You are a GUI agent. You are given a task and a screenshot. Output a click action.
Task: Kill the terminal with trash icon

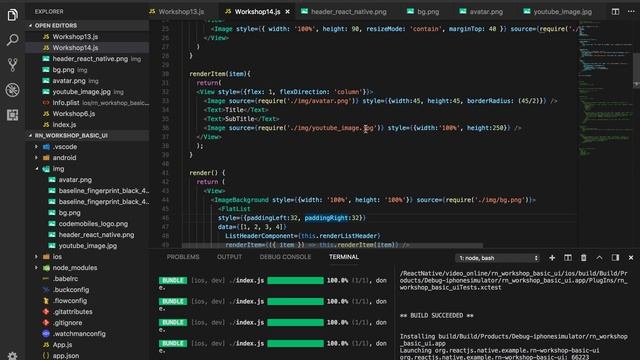click(584, 258)
